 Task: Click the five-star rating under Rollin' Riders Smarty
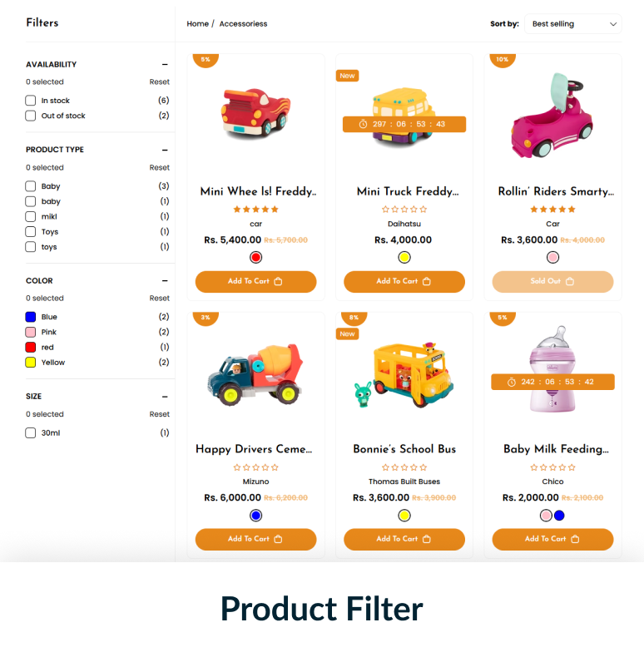[x=552, y=210]
